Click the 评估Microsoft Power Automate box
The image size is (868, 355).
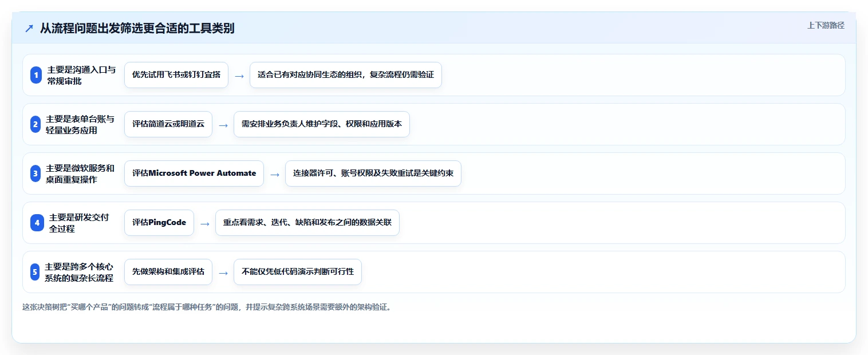click(x=194, y=173)
